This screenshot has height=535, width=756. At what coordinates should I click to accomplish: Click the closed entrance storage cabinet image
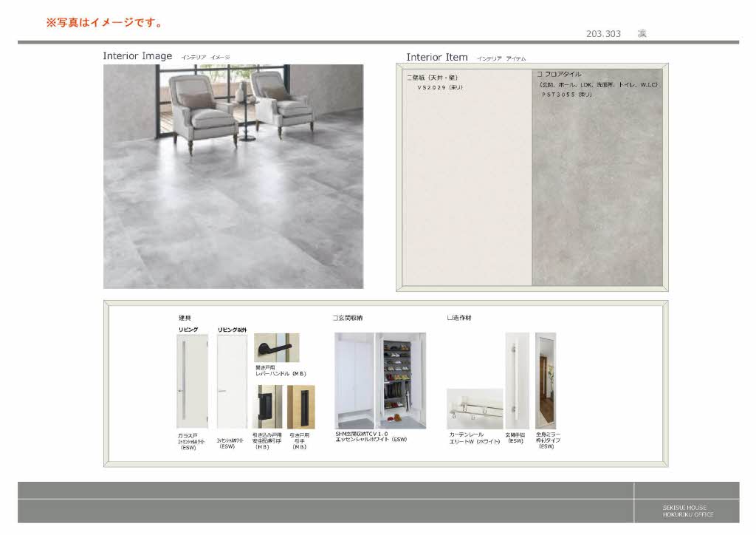click(354, 381)
